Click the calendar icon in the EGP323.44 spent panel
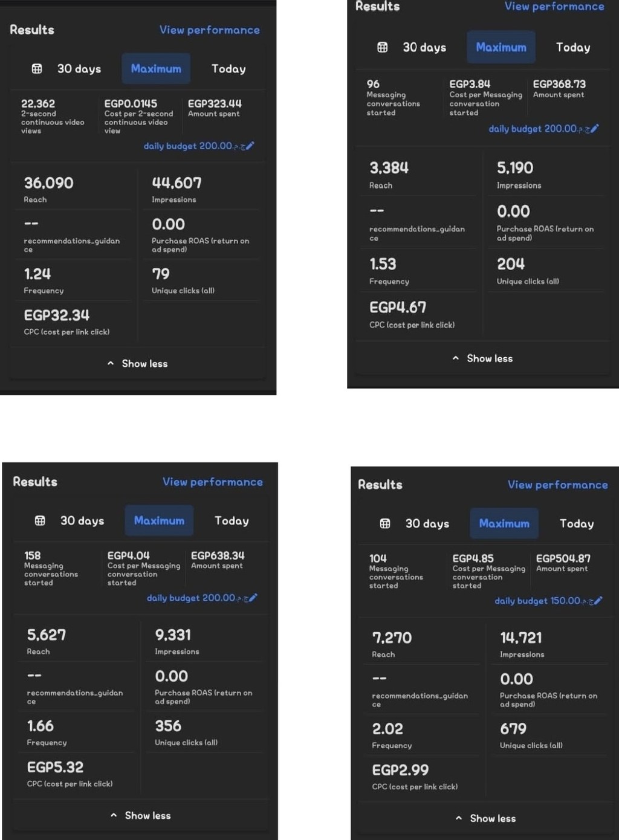Screen dimensions: 619x840 pos(37,69)
